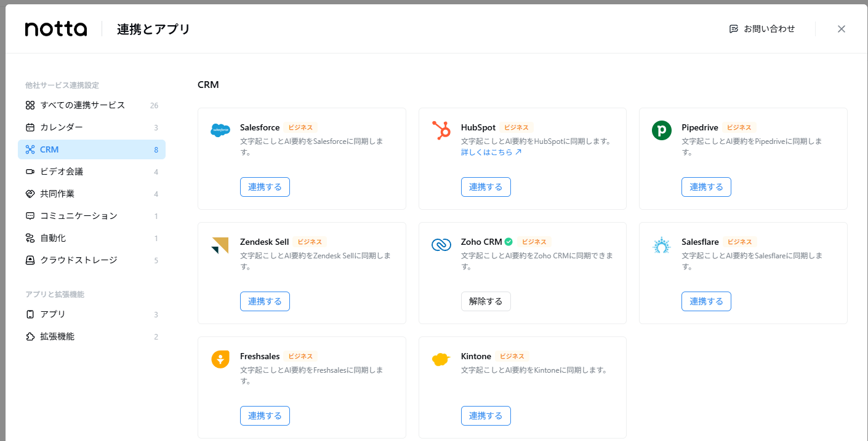Click the count 26 beside すべての連携サービス
This screenshot has width=868, height=441.
pyautogui.click(x=154, y=105)
